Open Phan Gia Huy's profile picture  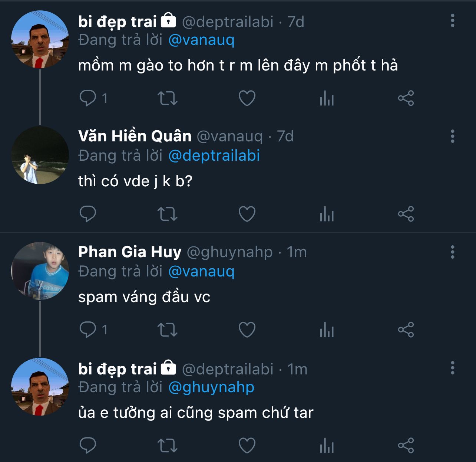coord(40,271)
